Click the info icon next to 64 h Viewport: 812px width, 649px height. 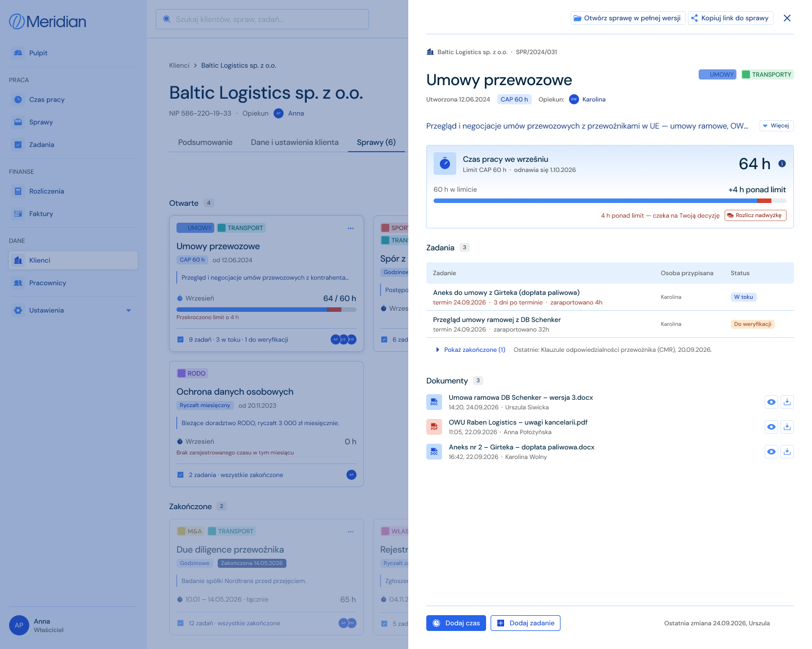click(x=782, y=164)
